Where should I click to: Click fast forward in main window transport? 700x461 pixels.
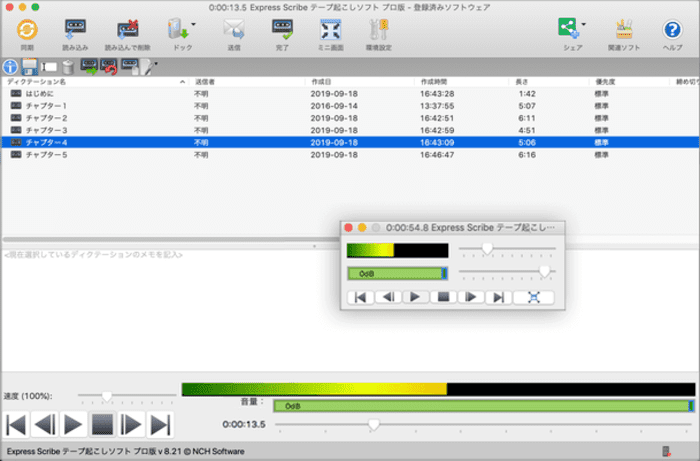131,424
